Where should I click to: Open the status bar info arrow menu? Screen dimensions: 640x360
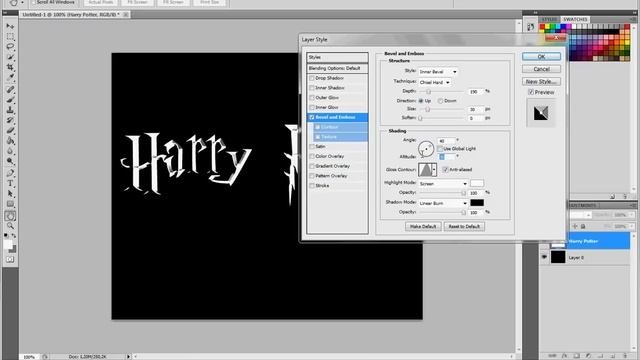[x=128, y=356]
